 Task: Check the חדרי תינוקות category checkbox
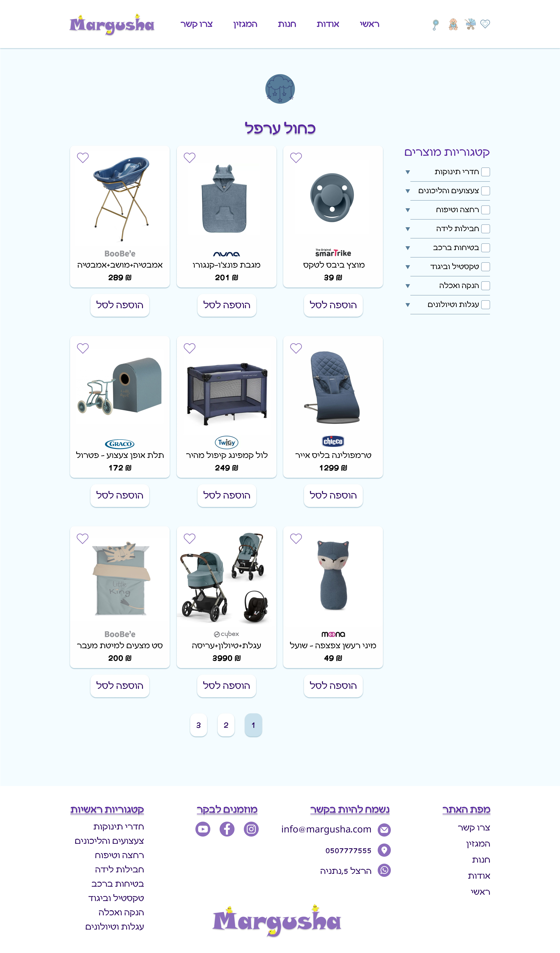(486, 172)
